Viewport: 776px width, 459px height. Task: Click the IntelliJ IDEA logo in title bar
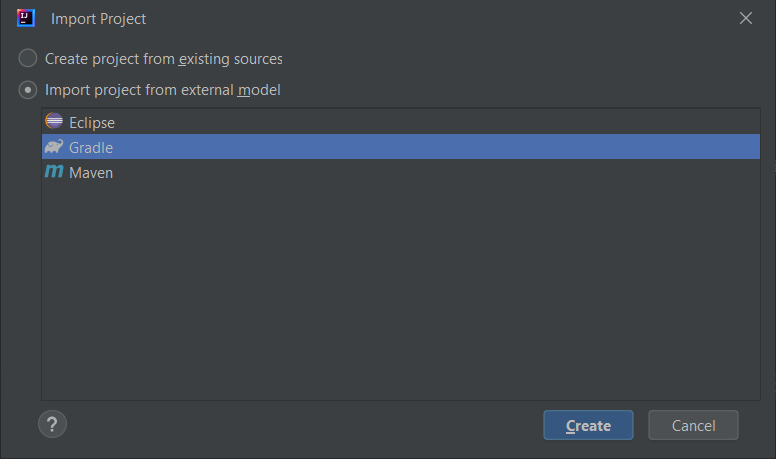pos(27,18)
